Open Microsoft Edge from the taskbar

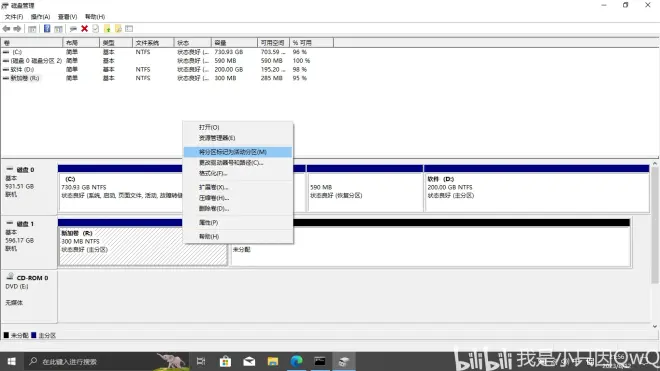pyautogui.click(x=296, y=361)
